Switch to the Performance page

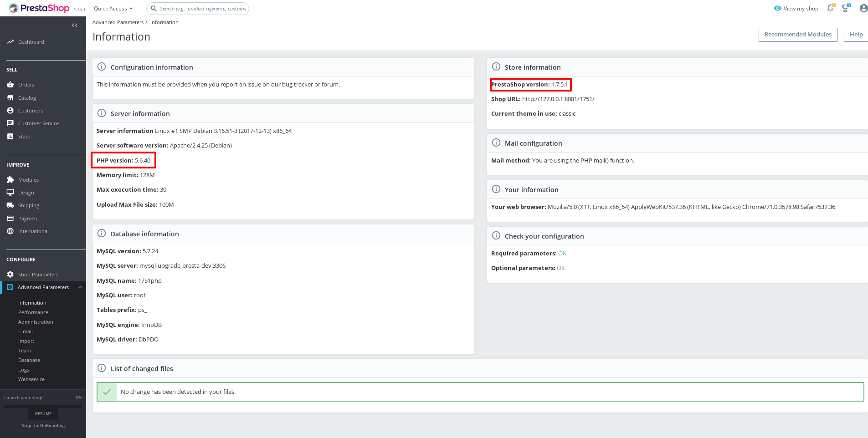33,312
